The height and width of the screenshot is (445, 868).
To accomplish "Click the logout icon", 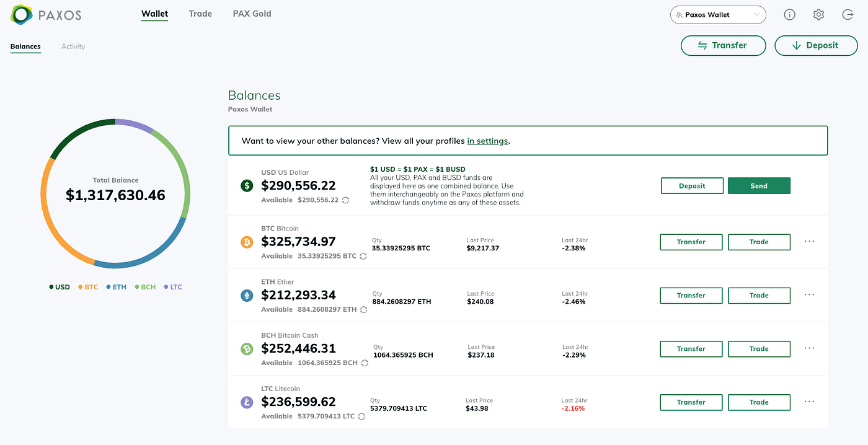I will tap(848, 14).
